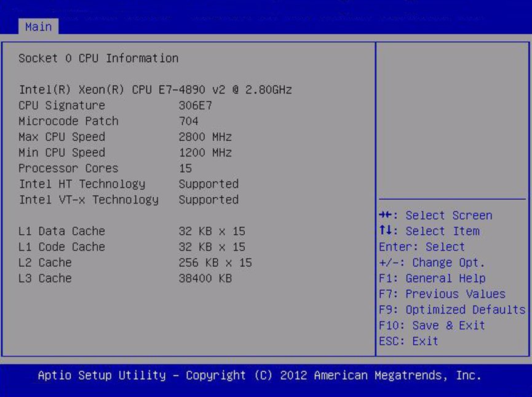
Task: Click the Enter: Select hint
Action: pos(422,247)
